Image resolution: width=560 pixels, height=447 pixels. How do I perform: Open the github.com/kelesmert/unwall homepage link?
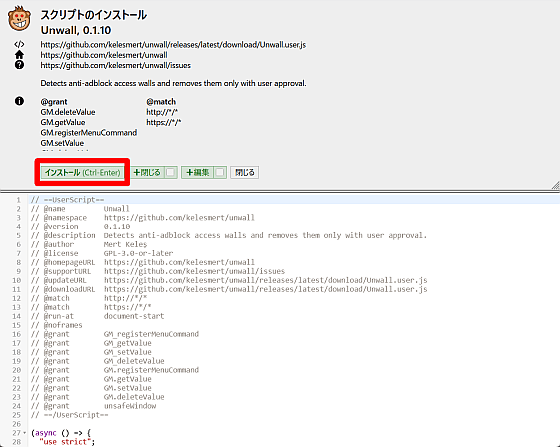point(104,55)
